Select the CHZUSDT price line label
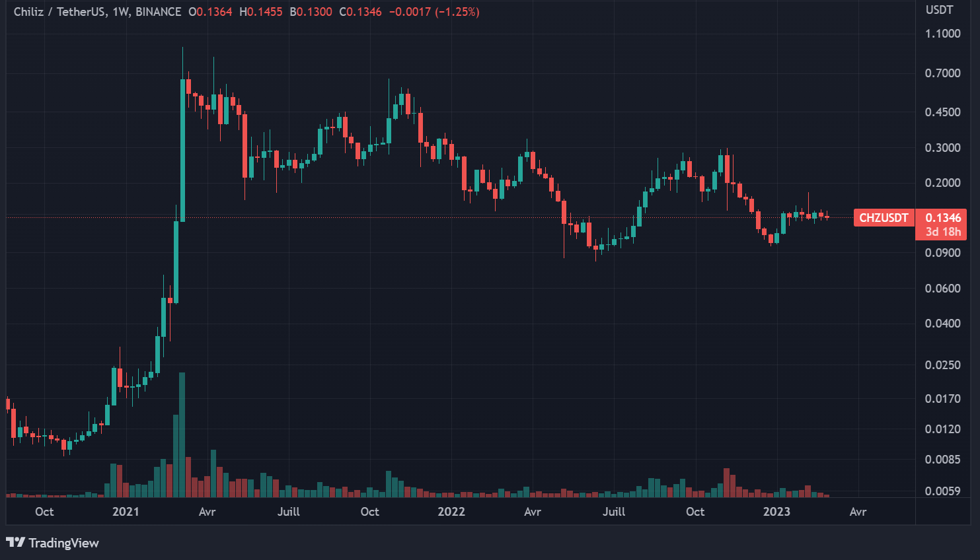Viewport: 980px width, 560px height. pos(884,218)
